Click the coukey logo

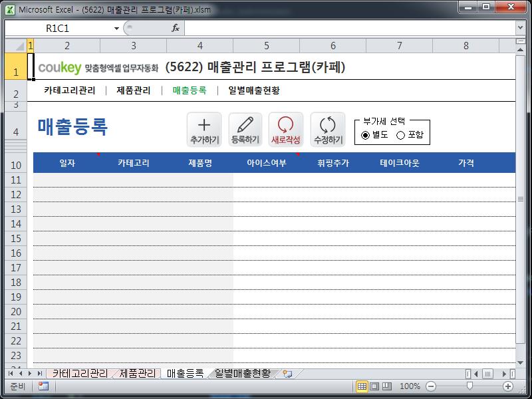60,67
